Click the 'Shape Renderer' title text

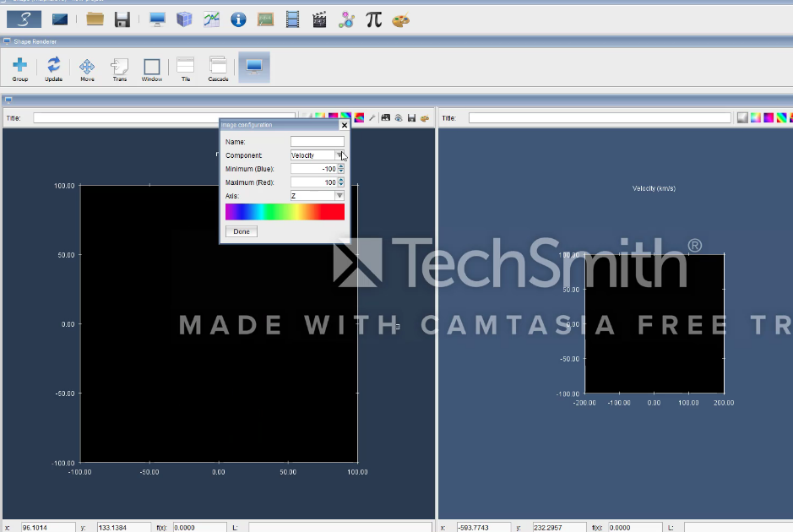(35, 41)
